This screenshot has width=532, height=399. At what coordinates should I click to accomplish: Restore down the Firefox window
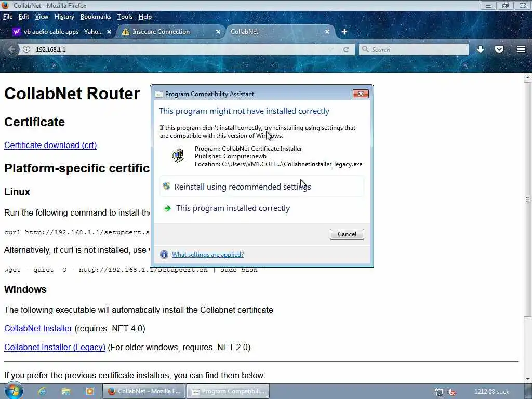tap(506, 5)
